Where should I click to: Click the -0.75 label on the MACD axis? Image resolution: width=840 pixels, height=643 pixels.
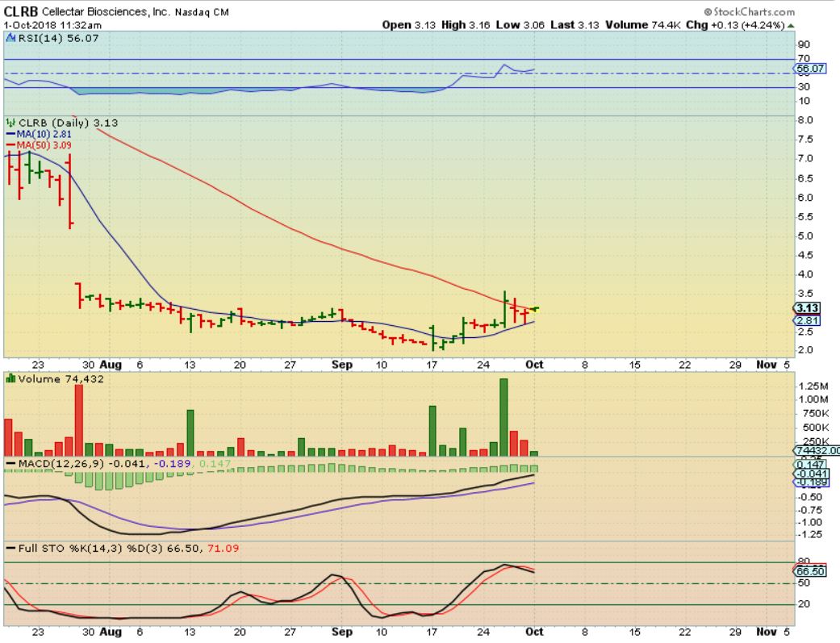click(x=810, y=510)
